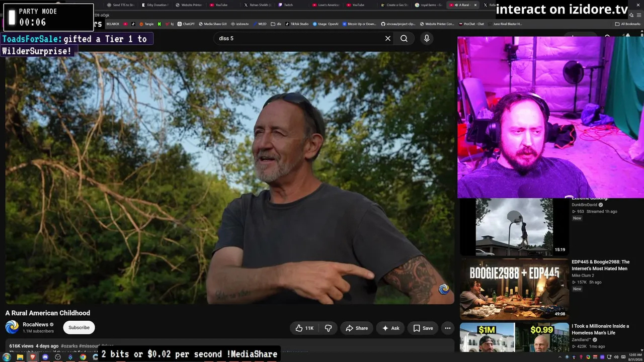Open the RocaNews channel avatar
Screen dimensions: 644x362
(12, 327)
